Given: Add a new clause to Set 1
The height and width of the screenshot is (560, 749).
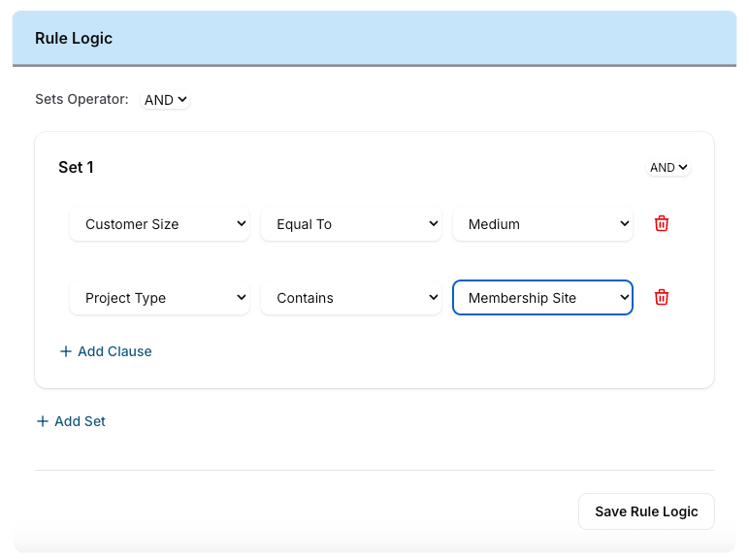Looking at the screenshot, I should point(114,351).
